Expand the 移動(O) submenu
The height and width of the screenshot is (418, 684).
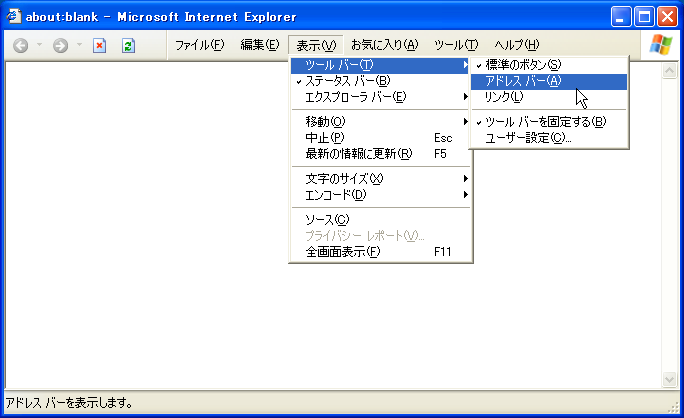click(380, 122)
